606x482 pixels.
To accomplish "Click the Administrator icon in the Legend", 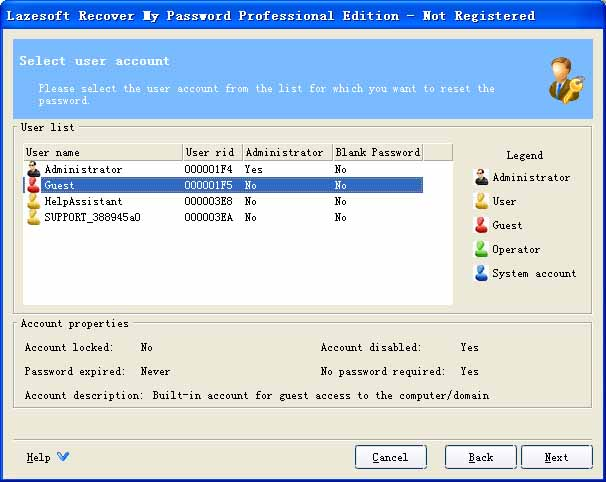I will coord(481,177).
